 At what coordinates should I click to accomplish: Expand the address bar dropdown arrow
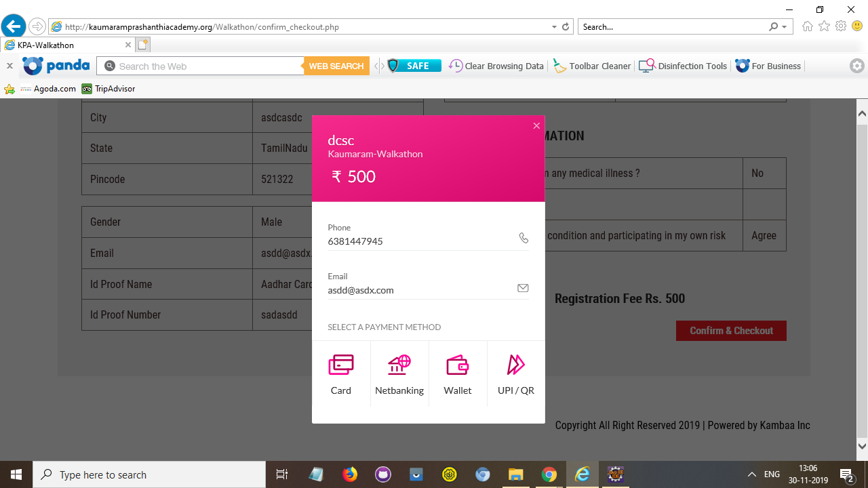tap(554, 27)
